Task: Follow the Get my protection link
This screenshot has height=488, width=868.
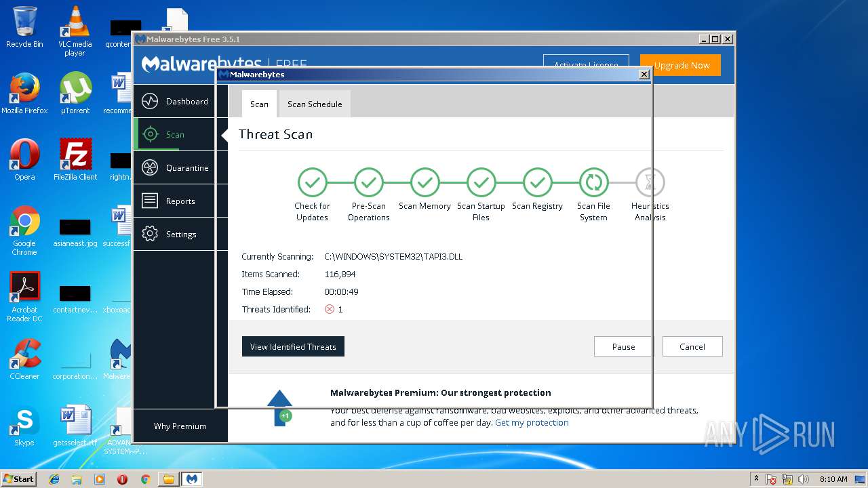Action: coord(532,422)
